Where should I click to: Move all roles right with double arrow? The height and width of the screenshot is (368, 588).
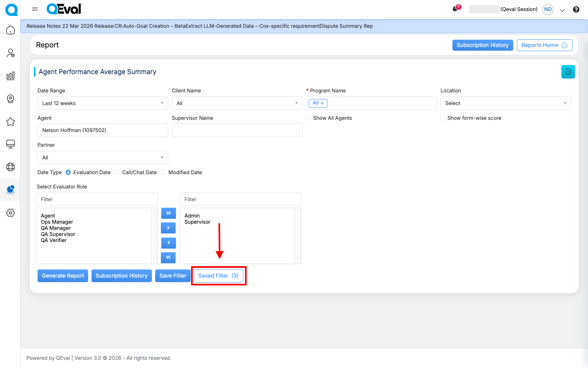[168, 213]
